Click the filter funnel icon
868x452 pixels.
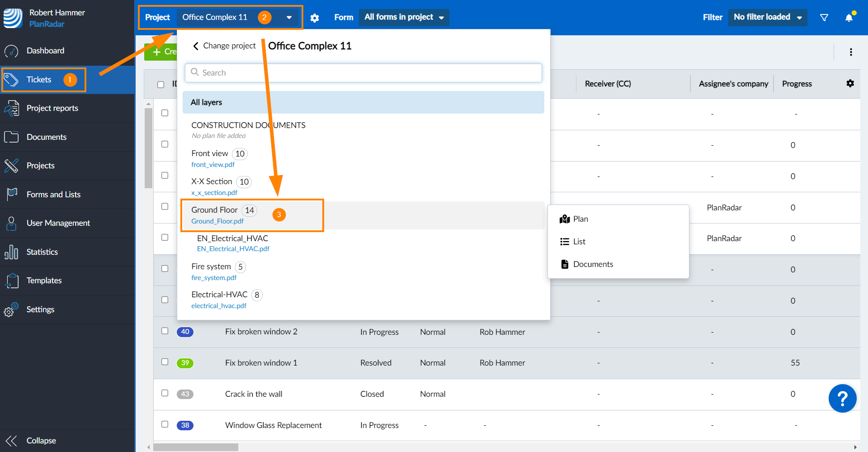[x=824, y=17]
